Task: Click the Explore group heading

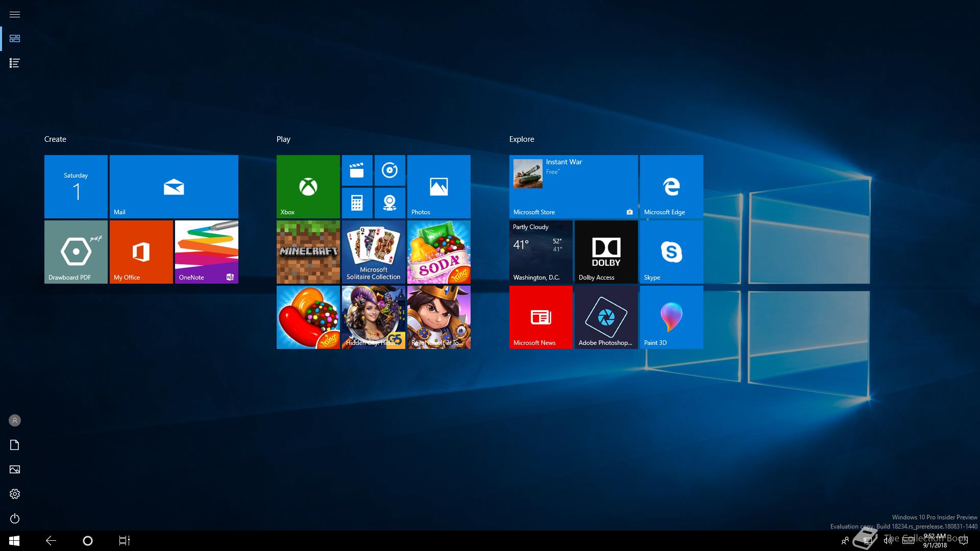Action: click(522, 139)
